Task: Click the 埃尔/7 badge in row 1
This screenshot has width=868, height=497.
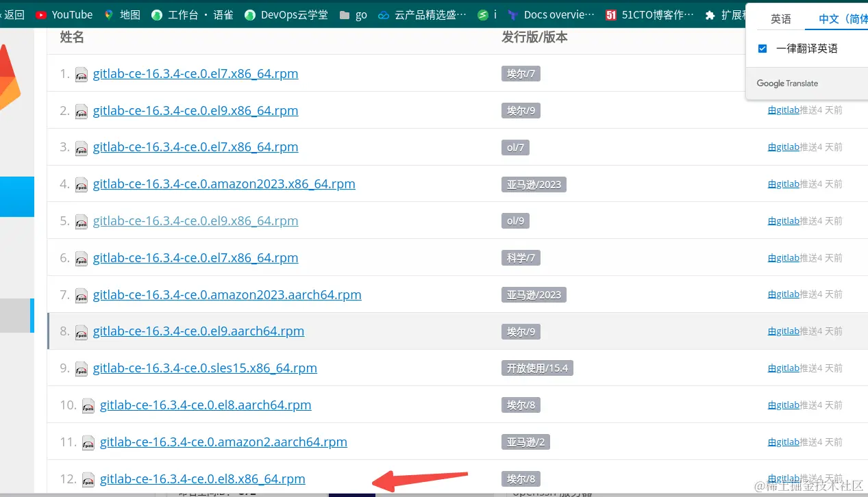Action: tap(521, 74)
